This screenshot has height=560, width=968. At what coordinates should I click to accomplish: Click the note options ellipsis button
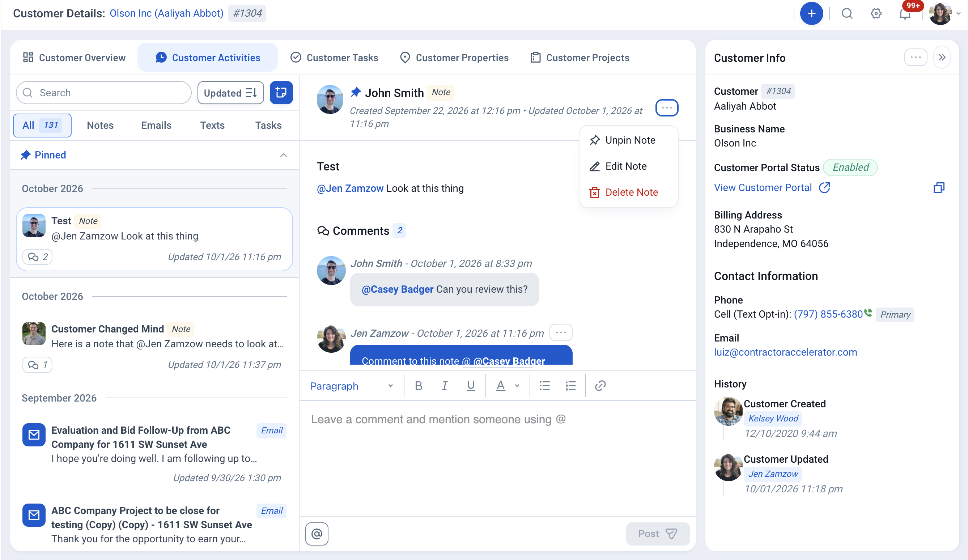pos(667,108)
